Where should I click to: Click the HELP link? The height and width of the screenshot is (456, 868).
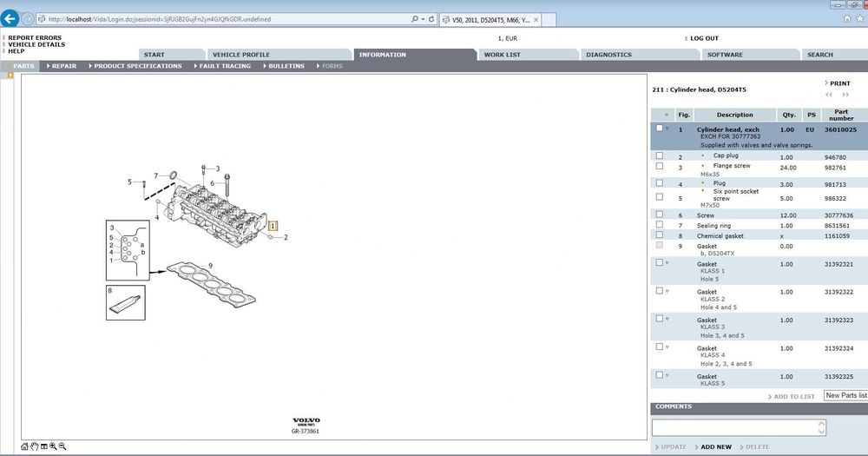pos(16,51)
